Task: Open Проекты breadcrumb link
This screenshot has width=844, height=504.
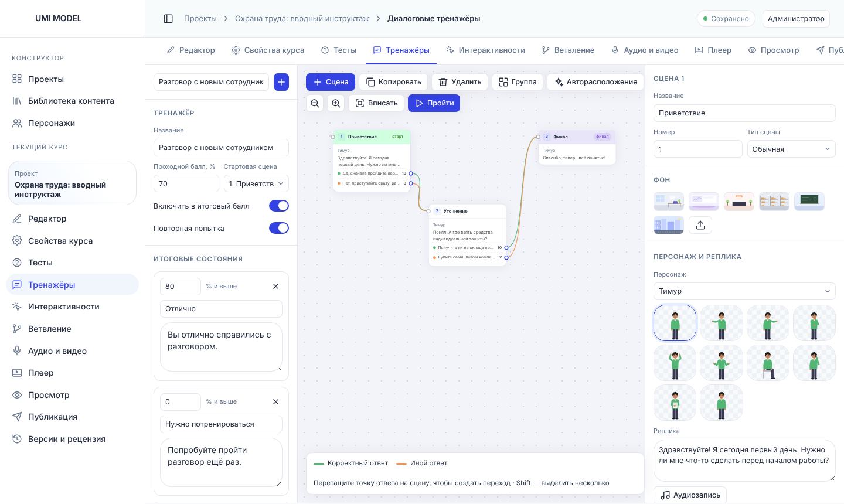Action: point(200,19)
